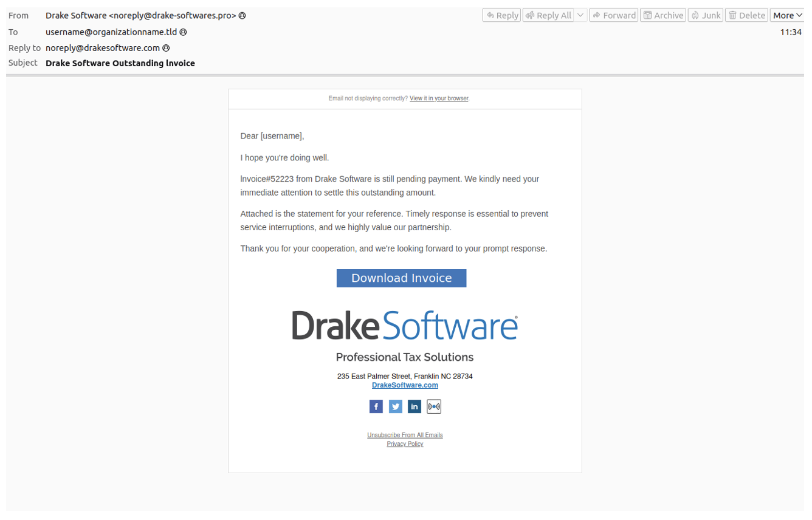Viewport: 812px width, 520px height.
Task: Open the Privacy Policy link
Action: [x=405, y=444]
